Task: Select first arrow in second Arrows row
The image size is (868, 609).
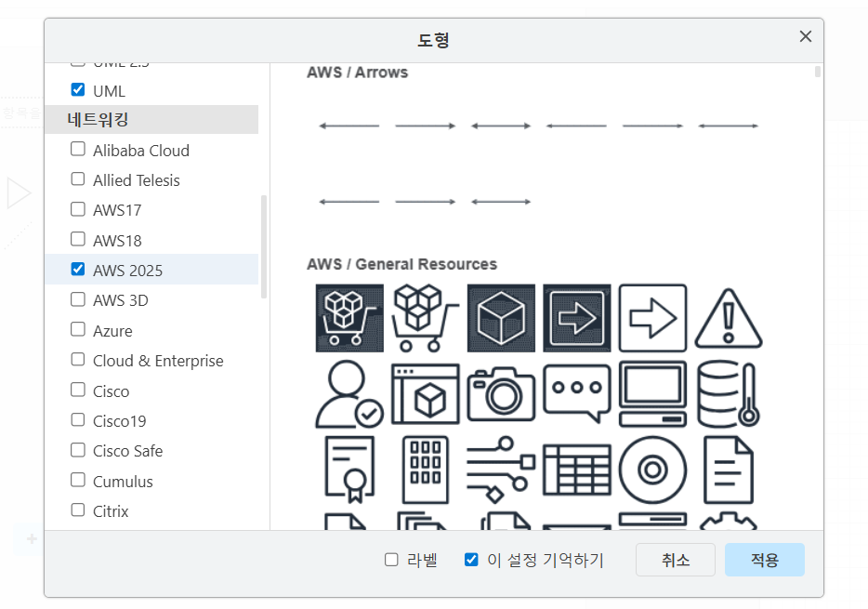Action: point(349,202)
